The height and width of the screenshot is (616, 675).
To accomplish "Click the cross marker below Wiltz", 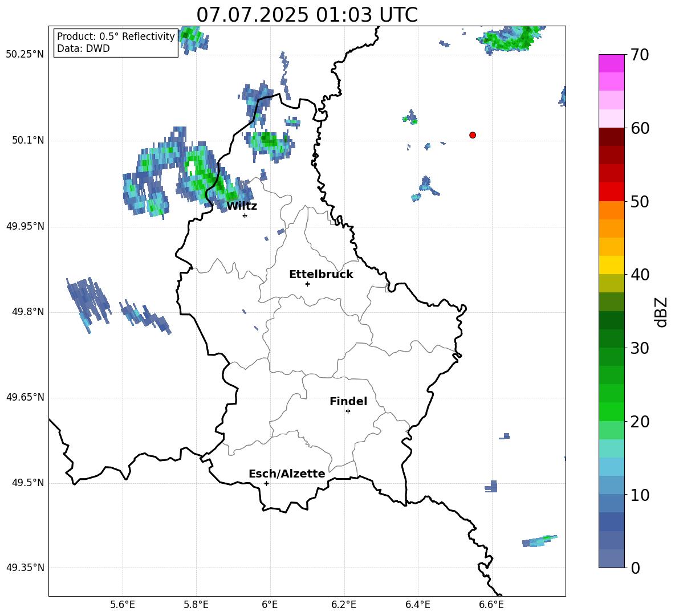I will pos(245,215).
